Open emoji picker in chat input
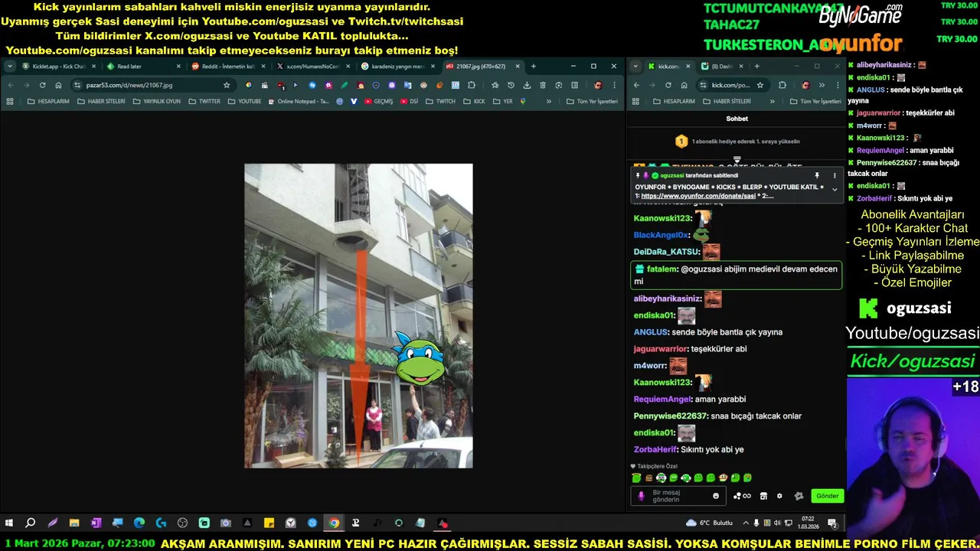Image resolution: width=980 pixels, height=551 pixels. tap(716, 496)
